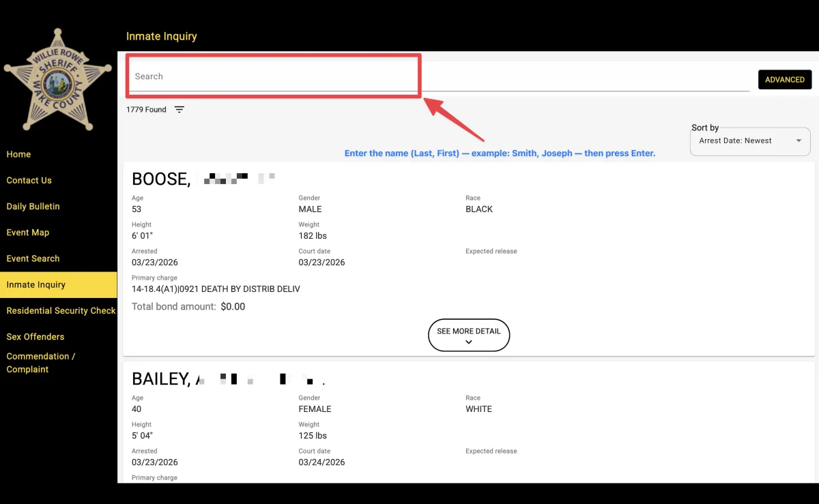Image resolution: width=819 pixels, height=504 pixels.
Task: Click BAILEY's race value WHITE
Action: [478, 409]
